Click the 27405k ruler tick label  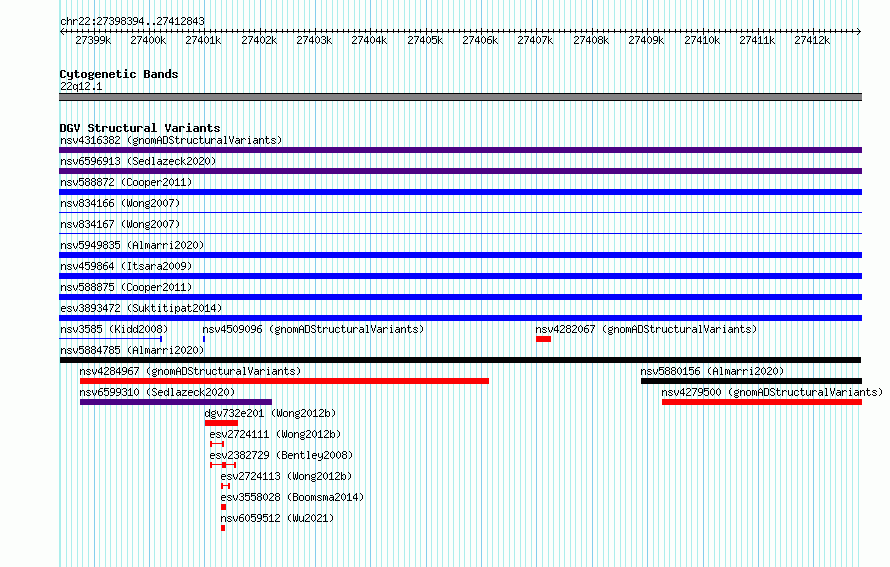(425, 40)
